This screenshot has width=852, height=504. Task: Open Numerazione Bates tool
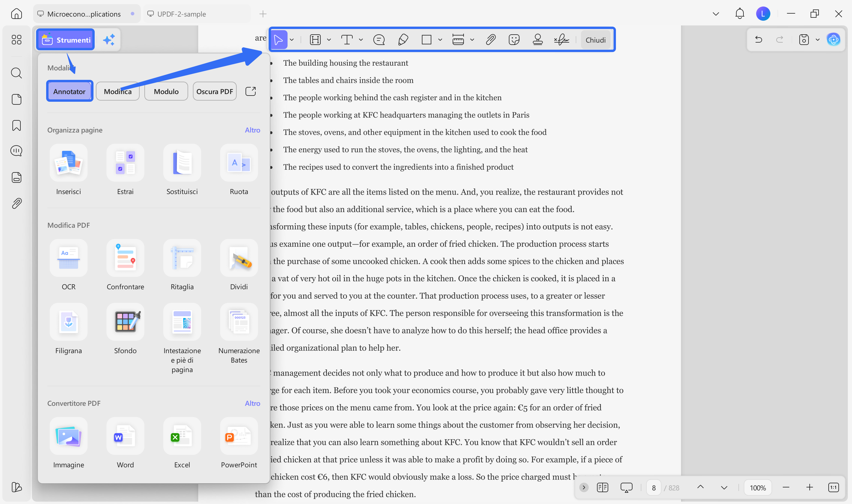pos(239,334)
